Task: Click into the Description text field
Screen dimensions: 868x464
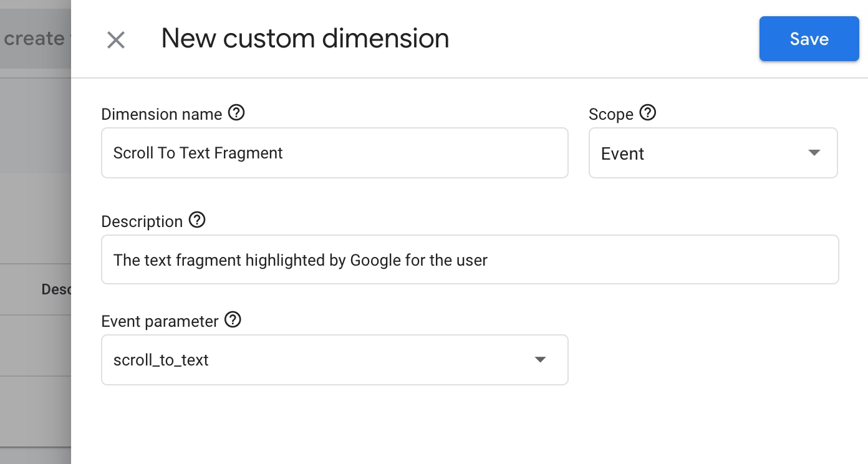Action: point(470,259)
